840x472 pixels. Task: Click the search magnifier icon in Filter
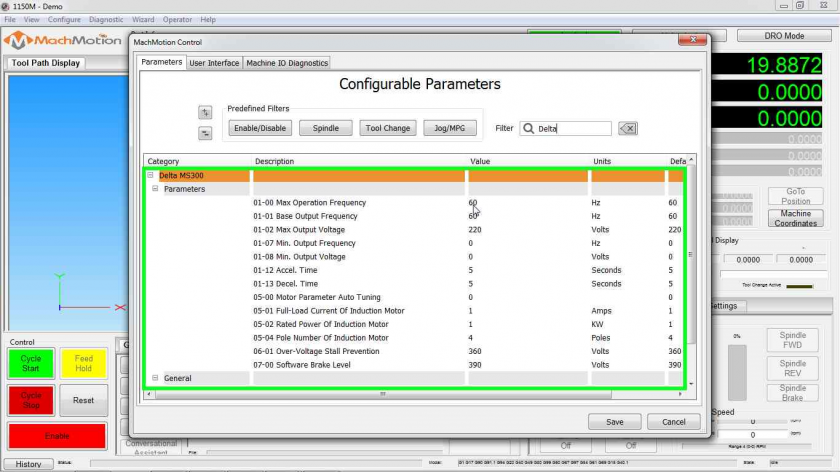pos(528,129)
